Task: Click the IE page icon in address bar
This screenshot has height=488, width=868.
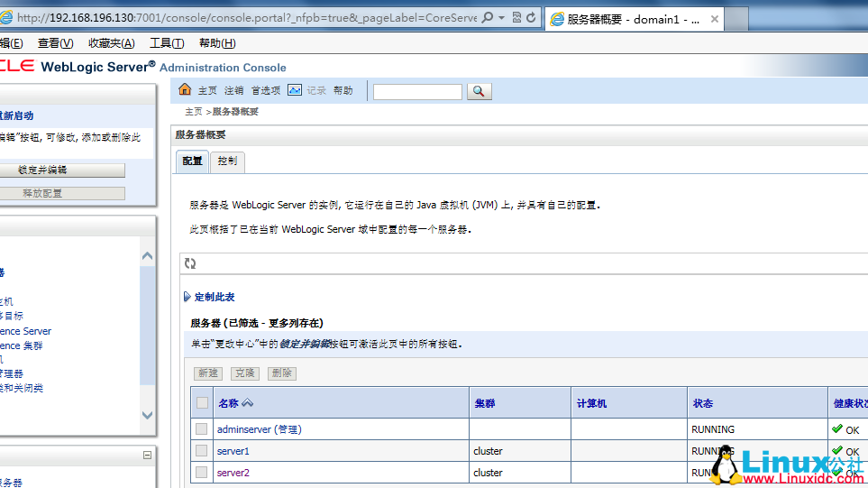Action: (5, 18)
